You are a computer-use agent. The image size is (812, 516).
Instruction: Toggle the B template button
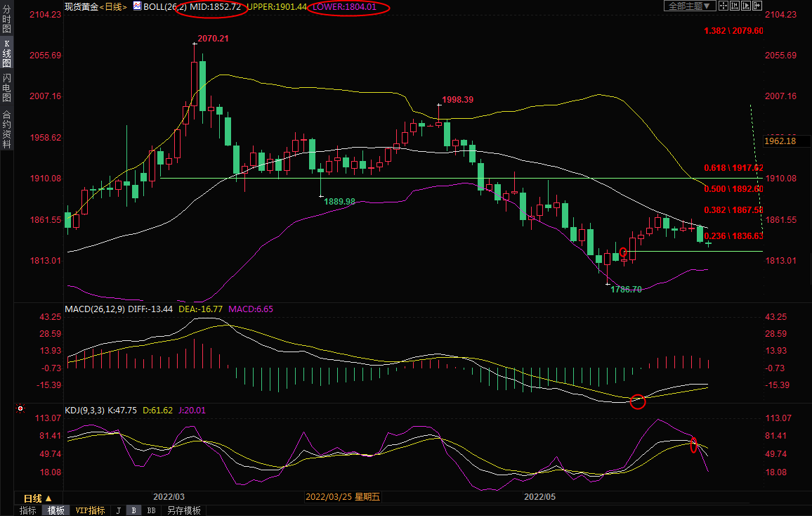[134, 510]
